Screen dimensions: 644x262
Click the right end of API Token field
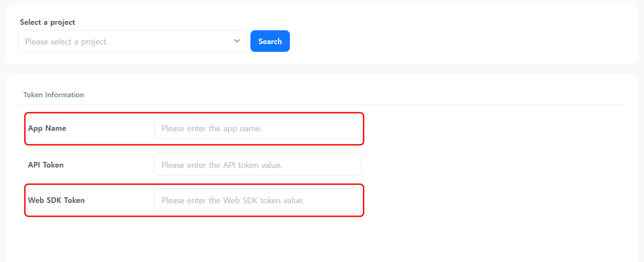click(x=353, y=165)
